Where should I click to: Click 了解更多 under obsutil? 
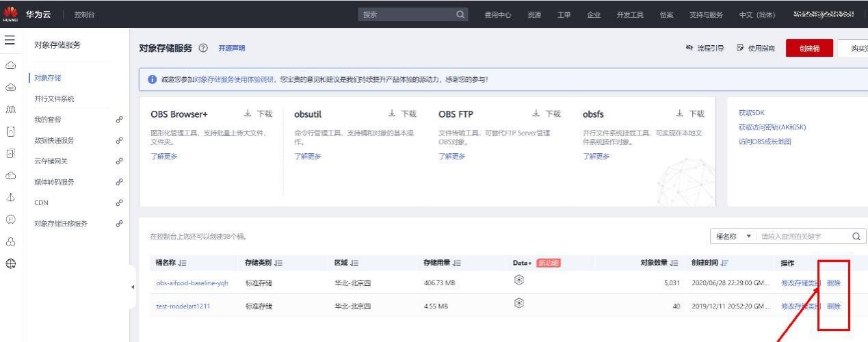[308, 157]
